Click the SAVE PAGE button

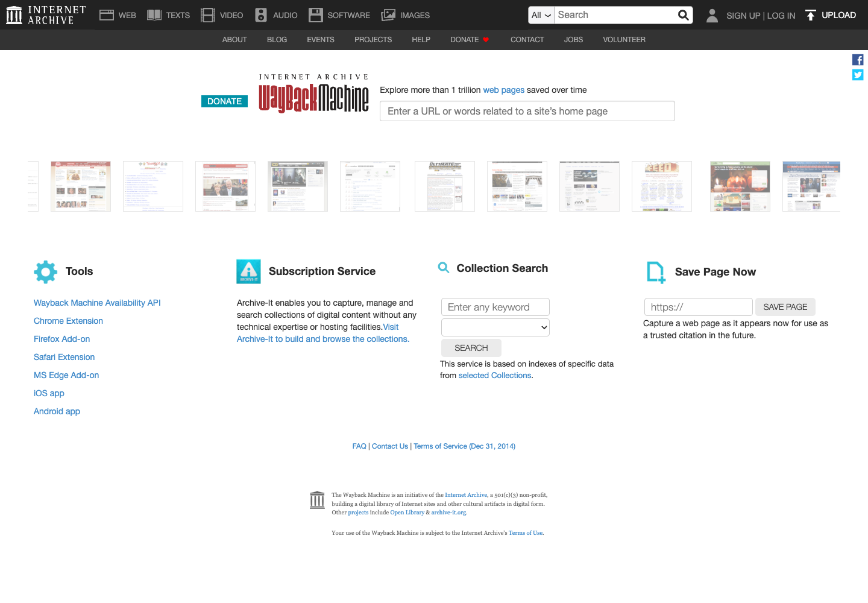[x=785, y=307]
